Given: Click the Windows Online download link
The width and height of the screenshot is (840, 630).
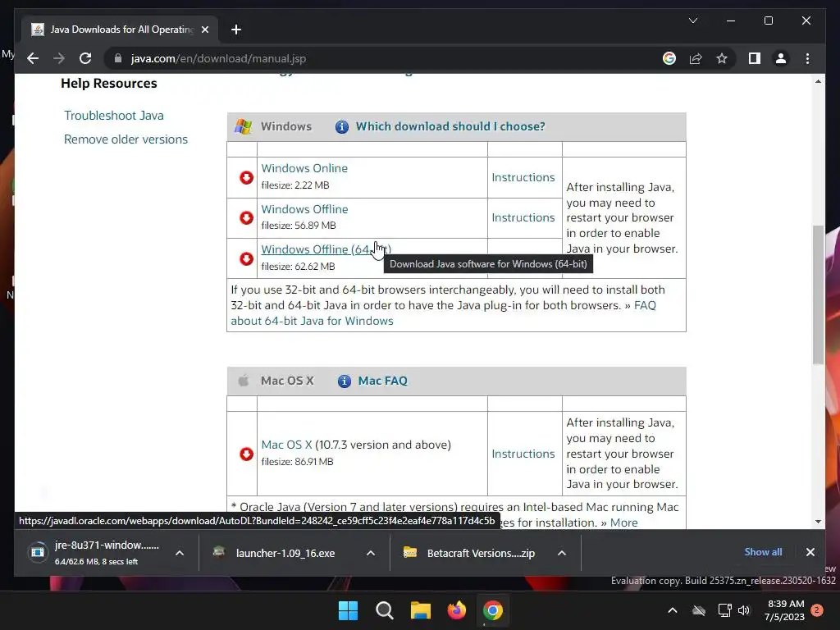Looking at the screenshot, I should (304, 168).
